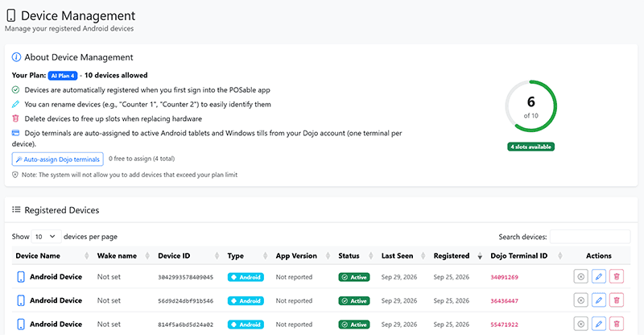Unassign terminal 34091269 with the circle-x icon
This screenshot has width=644, height=335.
pos(580,277)
